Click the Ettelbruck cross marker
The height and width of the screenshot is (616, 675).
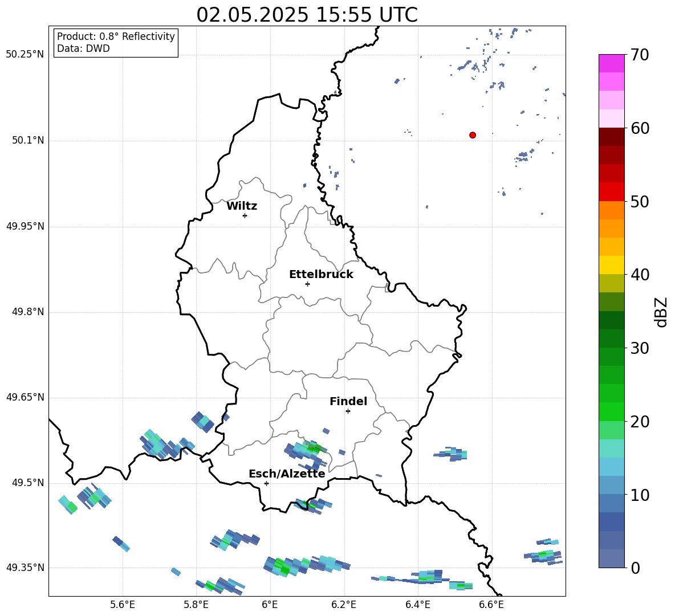click(x=307, y=284)
